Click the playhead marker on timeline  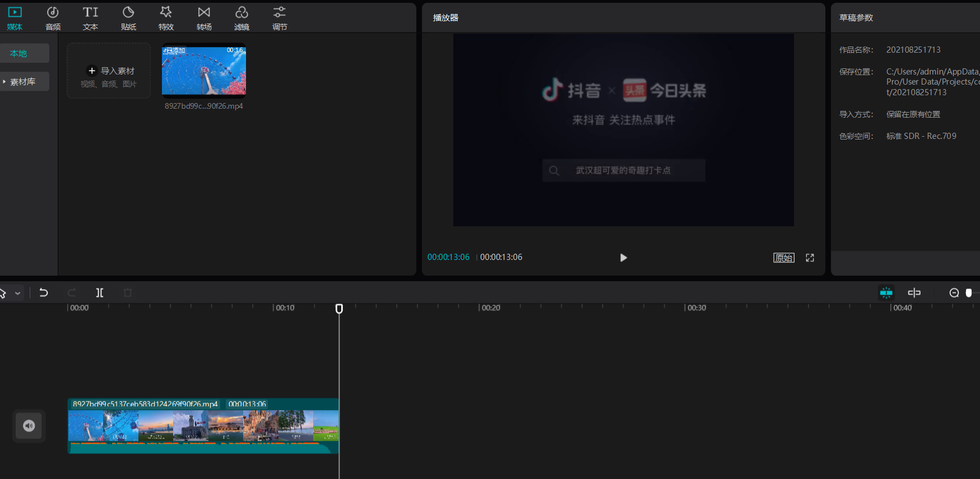[x=339, y=309]
